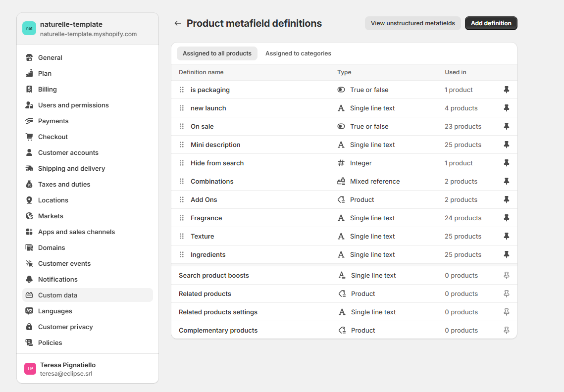The height and width of the screenshot is (392, 564).
Task: Click the back arrow beside the page title
Action: 178,23
